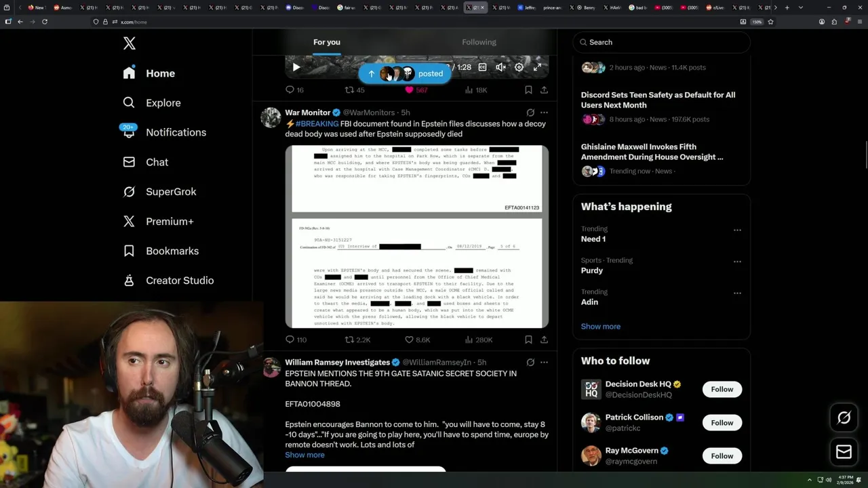The height and width of the screenshot is (488, 868).
Task: Switch to the Following tab
Action: click(479, 42)
